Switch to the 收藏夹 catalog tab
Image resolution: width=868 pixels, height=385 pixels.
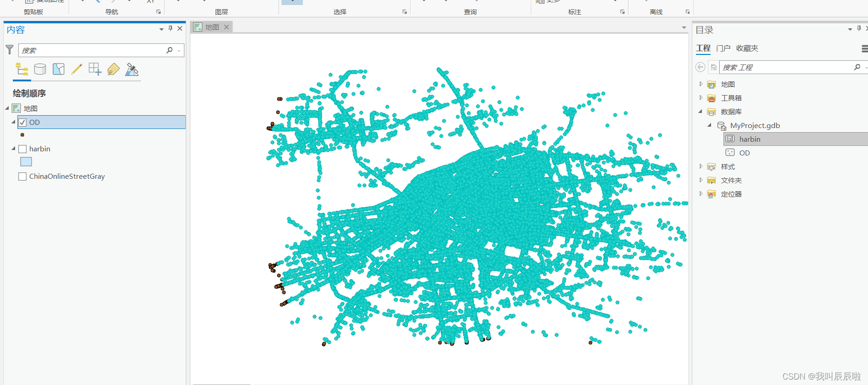click(x=747, y=48)
